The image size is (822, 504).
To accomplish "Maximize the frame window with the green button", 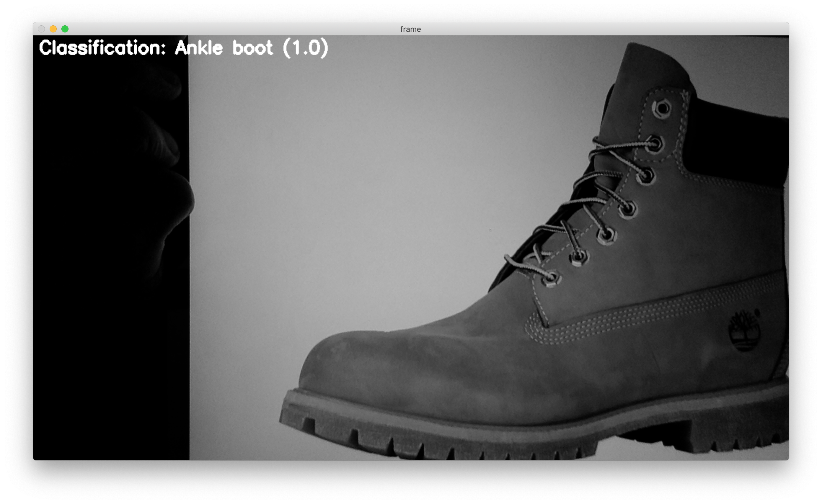I will point(65,29).
